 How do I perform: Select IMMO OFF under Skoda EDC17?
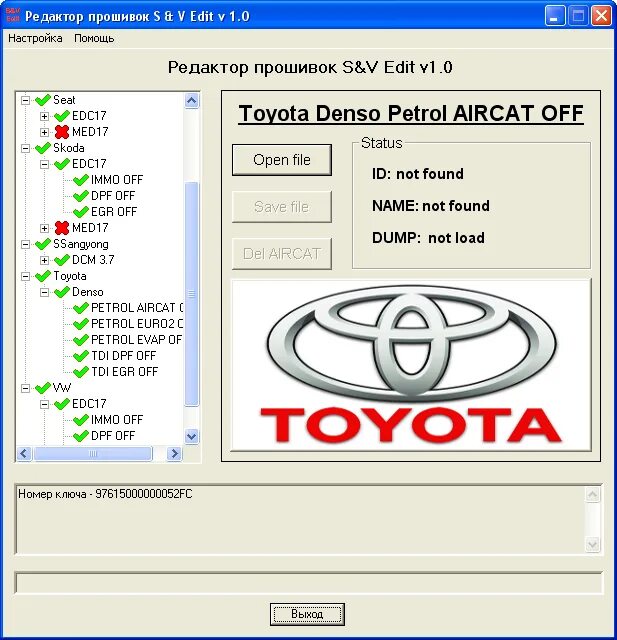(x=117, y=180)
